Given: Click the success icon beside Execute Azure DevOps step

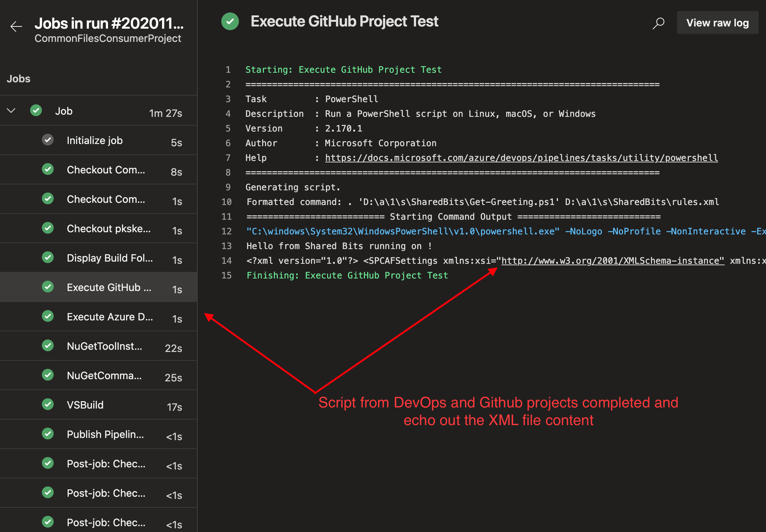Looking at the screenshot, I should pyautogui.click(x=48, y=316).
